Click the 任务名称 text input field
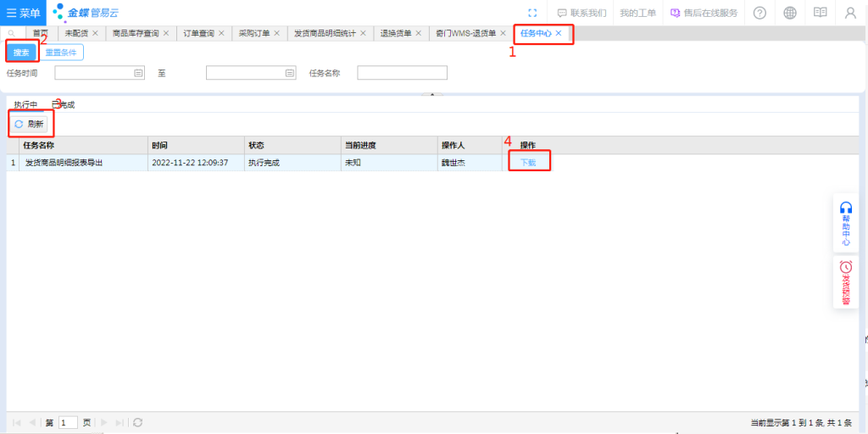 click(402, 74)
